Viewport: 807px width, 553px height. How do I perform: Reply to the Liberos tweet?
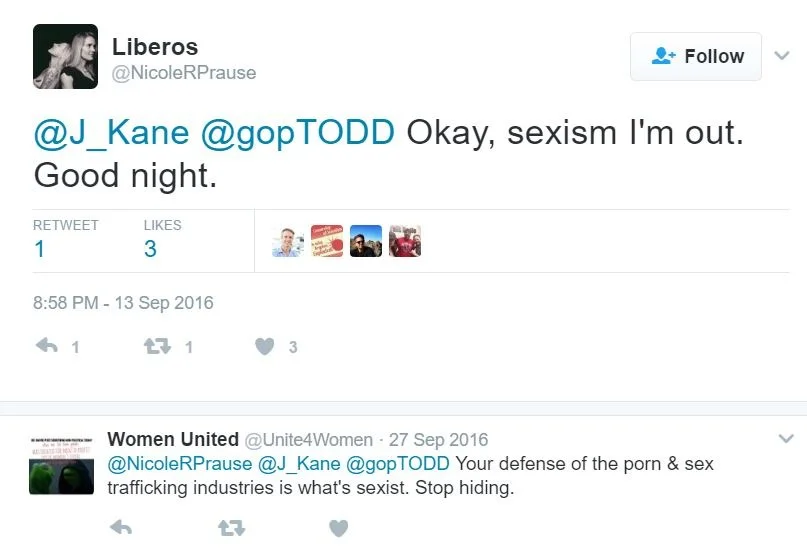[x=47, y=347]
